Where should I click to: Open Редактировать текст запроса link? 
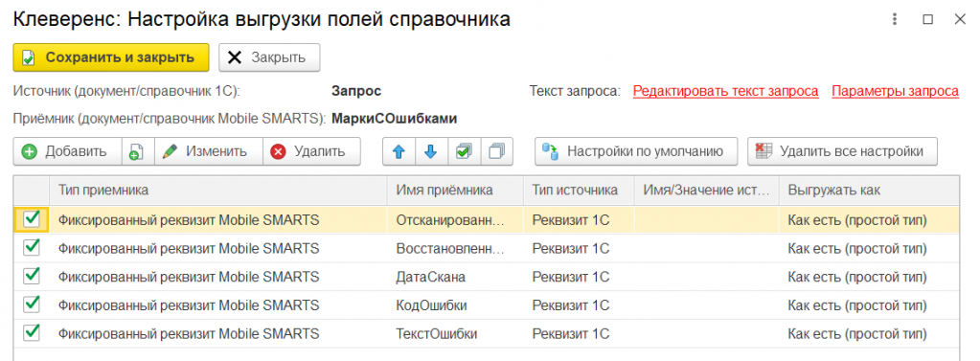(725, 91)
